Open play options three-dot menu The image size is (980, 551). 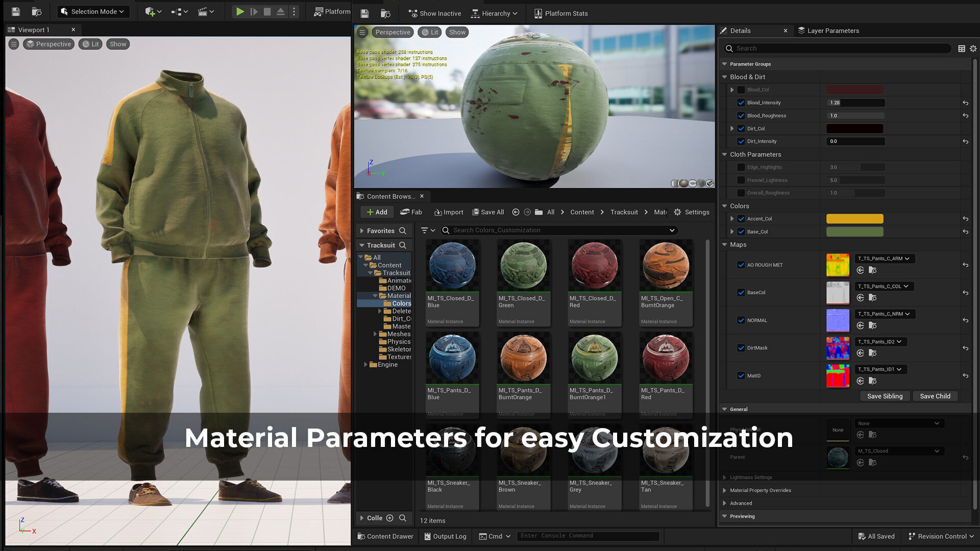click(294, 11)
